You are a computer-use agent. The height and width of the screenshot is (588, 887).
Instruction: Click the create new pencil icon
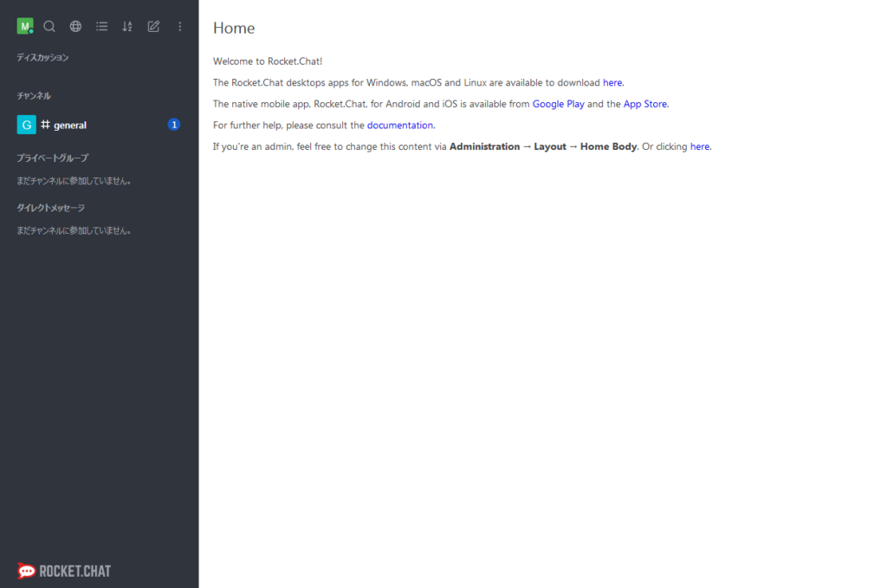pyautogui.click(x=153, y=27)
